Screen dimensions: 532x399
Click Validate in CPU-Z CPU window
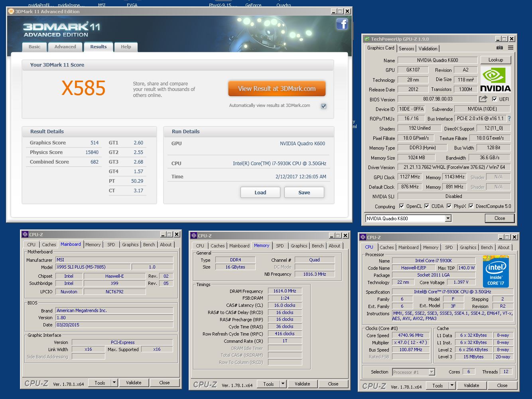tap(471, 385)
